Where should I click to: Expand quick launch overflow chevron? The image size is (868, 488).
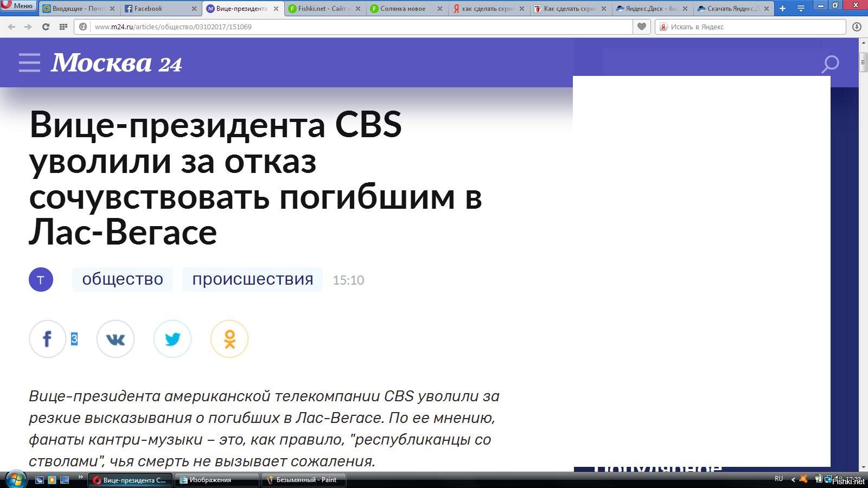click(x=81, y=478)
